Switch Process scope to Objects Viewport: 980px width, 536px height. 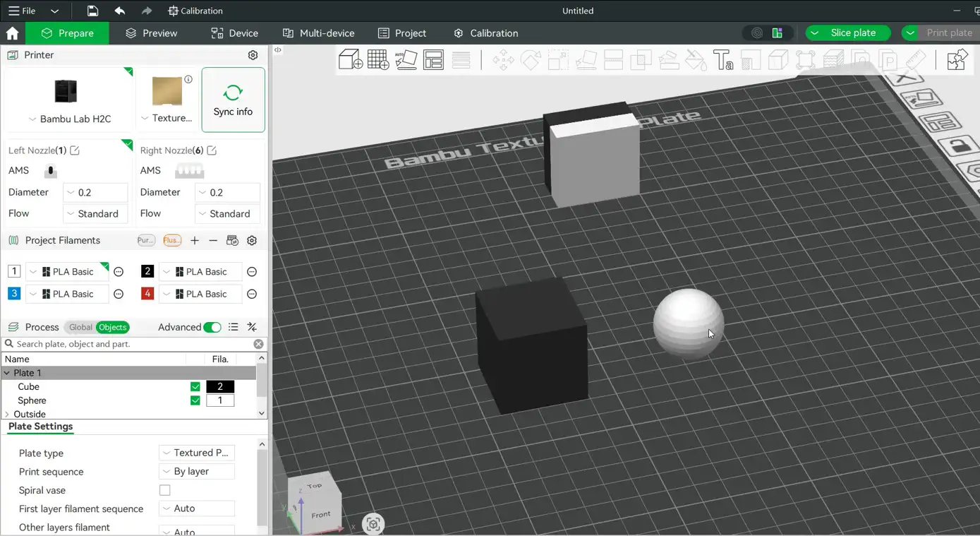[113, 327]
